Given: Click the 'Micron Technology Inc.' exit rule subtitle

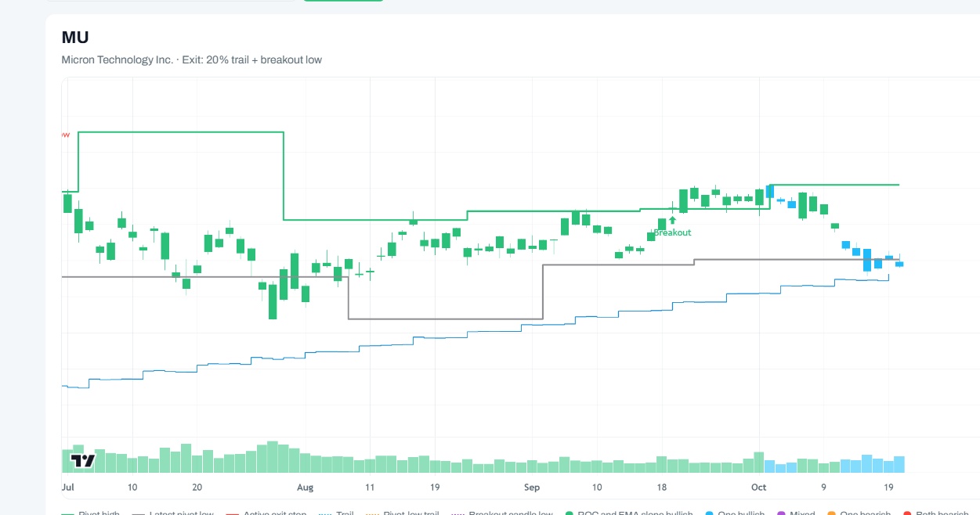Looking at the screenshot, I should tap(191, 59).
